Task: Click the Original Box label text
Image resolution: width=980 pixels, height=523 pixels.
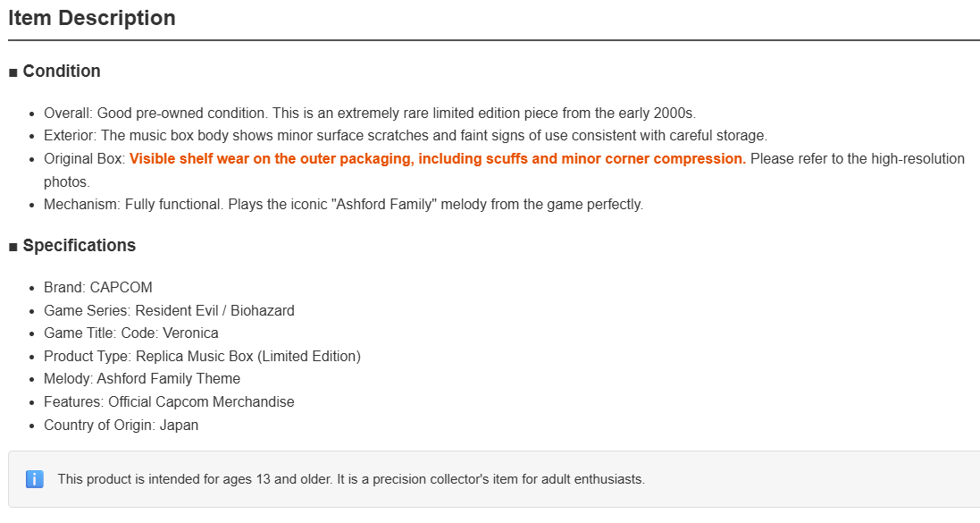Action: click(84, 159)
